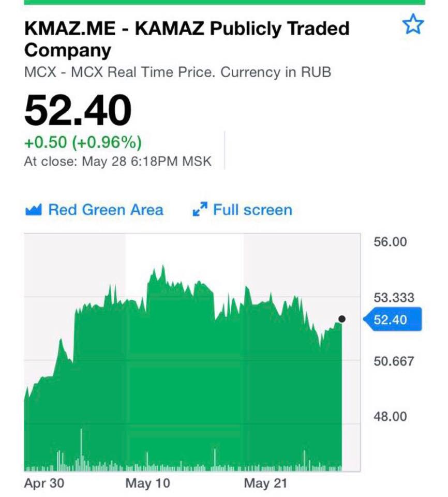This screenshot has width=448, height=497.
Task: Add KMAZ.ME to watchlist with star icon
Action: pos(413,25)
